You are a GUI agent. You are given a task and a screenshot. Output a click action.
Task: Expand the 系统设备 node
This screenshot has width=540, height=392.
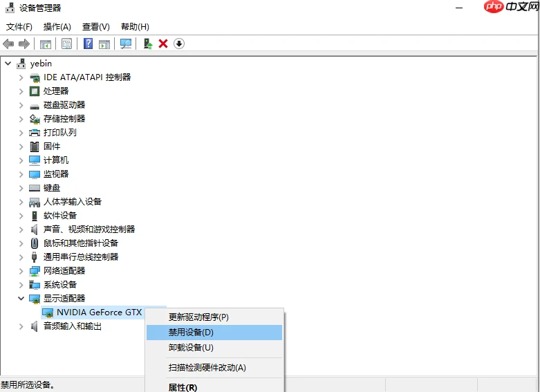(21, 285)
